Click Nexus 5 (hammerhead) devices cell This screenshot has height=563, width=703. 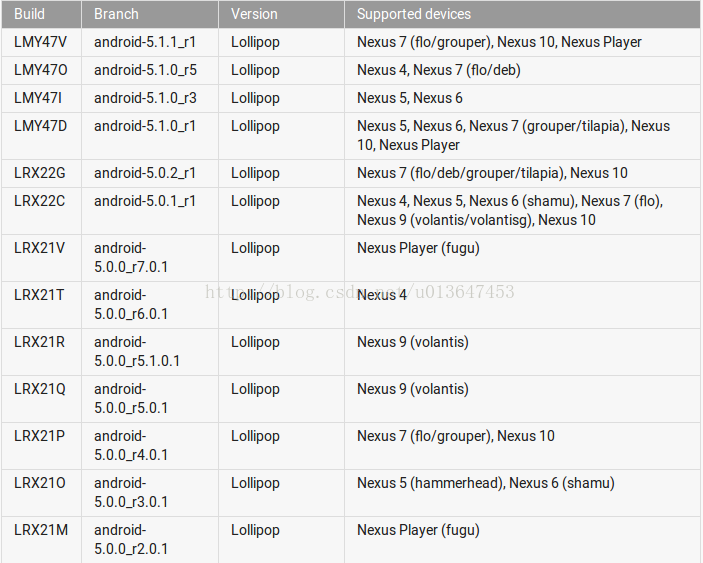coord(522,493)
